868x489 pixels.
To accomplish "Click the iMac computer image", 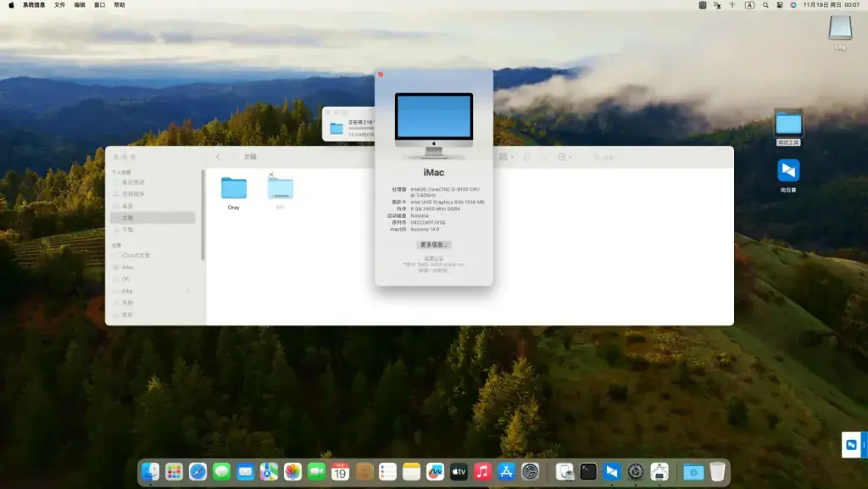I will pos(434,125).
